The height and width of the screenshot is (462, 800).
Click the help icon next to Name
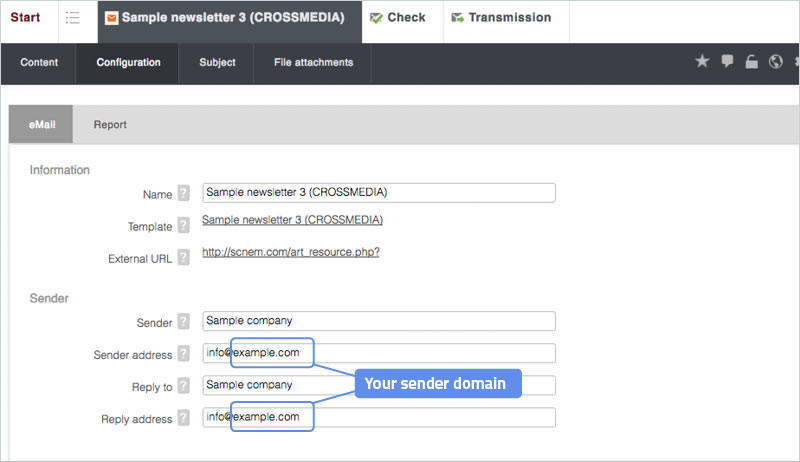(183, 194)
